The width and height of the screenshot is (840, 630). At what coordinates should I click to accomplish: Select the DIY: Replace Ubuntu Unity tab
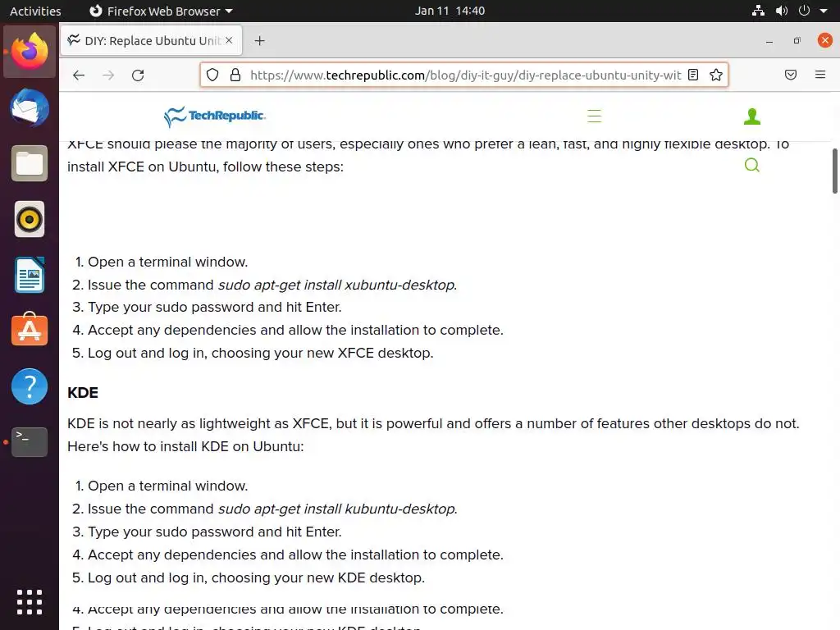pos(151,41)
